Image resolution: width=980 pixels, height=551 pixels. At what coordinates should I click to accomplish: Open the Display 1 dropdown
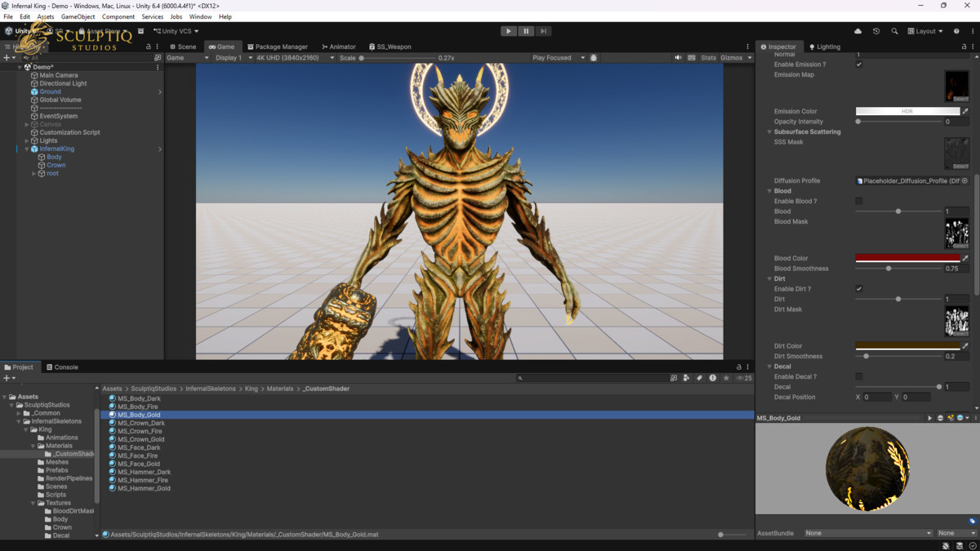(x=232, y=58)
